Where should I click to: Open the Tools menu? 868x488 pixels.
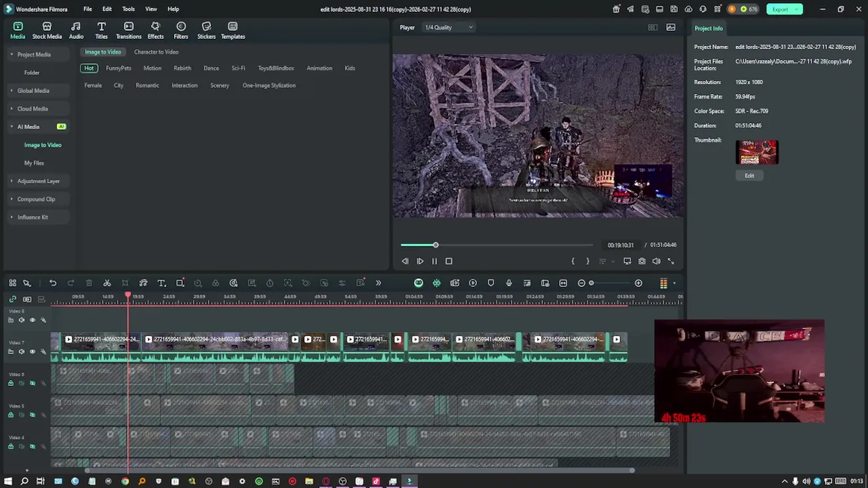(128, 9)
